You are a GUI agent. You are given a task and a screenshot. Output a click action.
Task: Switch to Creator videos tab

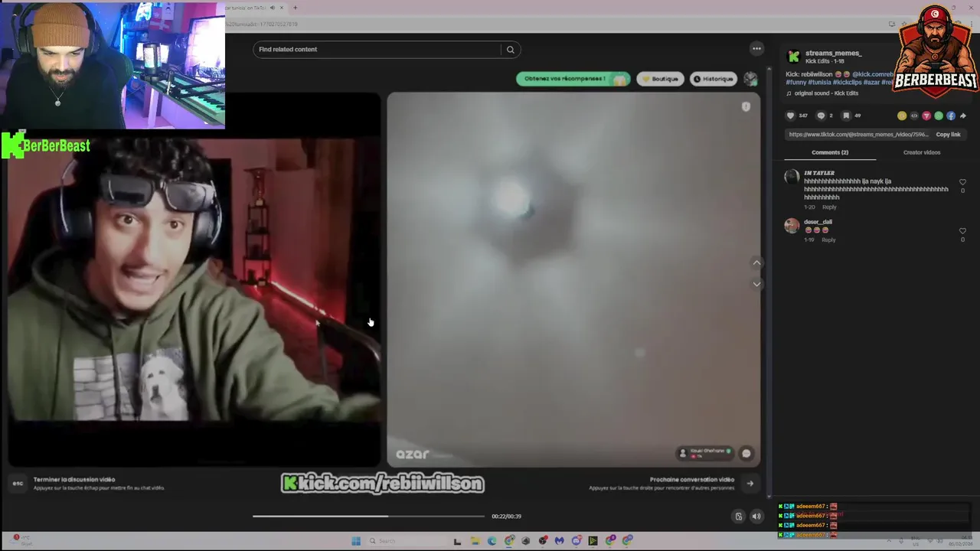tap(922, 152)
